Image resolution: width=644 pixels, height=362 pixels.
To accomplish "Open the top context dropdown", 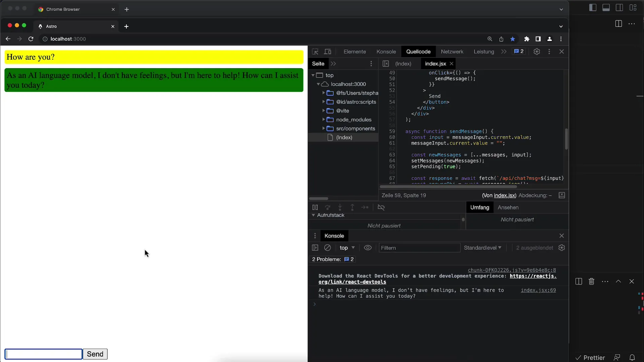I will pyautogui.click(x=347, y=248).
